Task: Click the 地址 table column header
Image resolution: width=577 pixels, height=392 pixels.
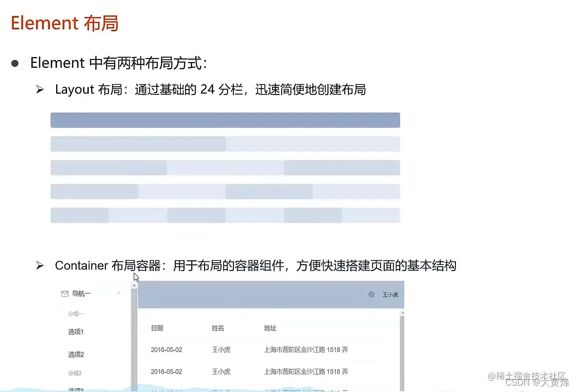Action: tap(270, 328)
